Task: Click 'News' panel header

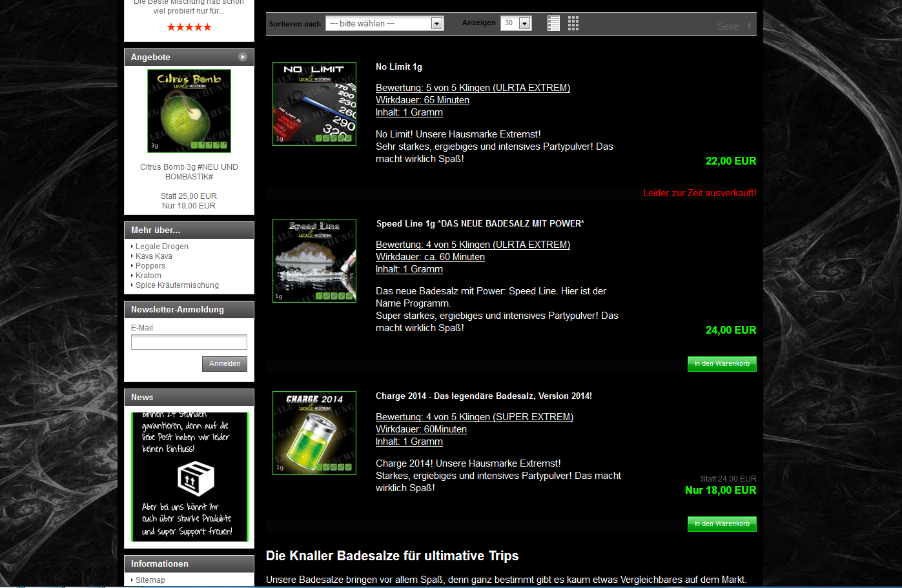Action: click(189, 398)
